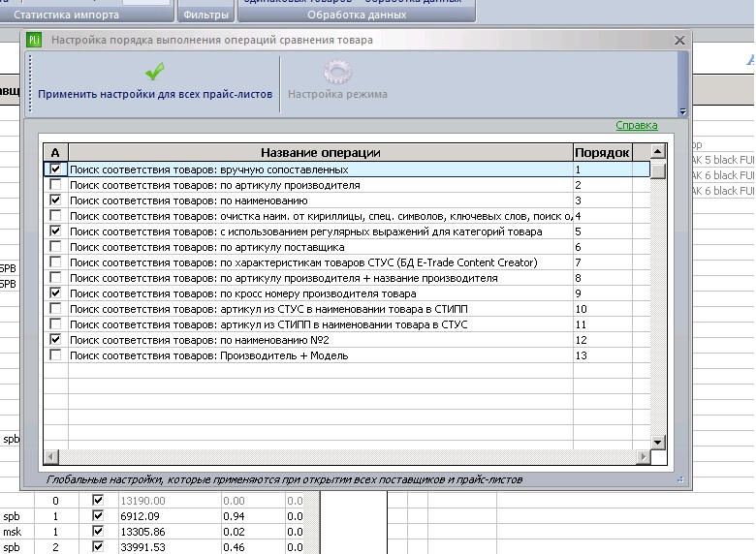Toggle checkbox in row with 13305.86 in main window

[98, 531]
